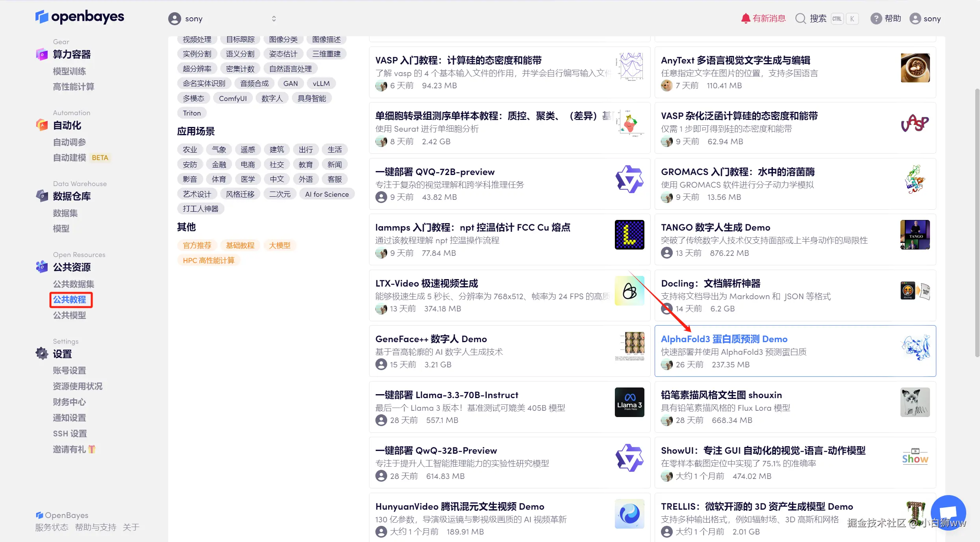Click the 帮助与支持 footer link
This screenshot has height=542, width=980.
[x=95, y=527]
